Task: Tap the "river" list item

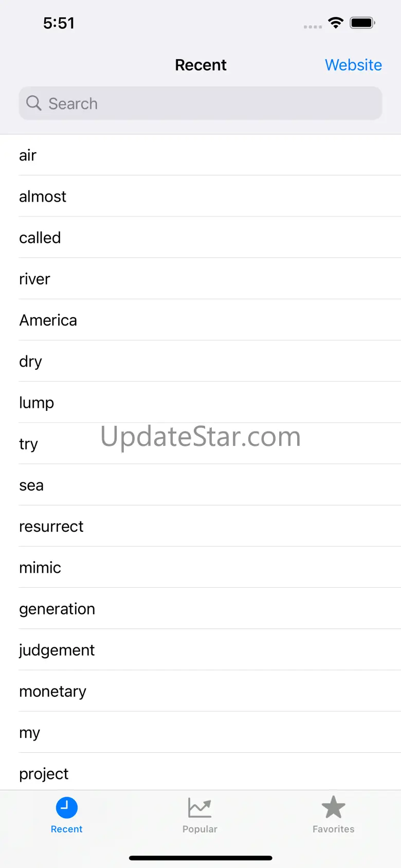Action: click(35, 279)
